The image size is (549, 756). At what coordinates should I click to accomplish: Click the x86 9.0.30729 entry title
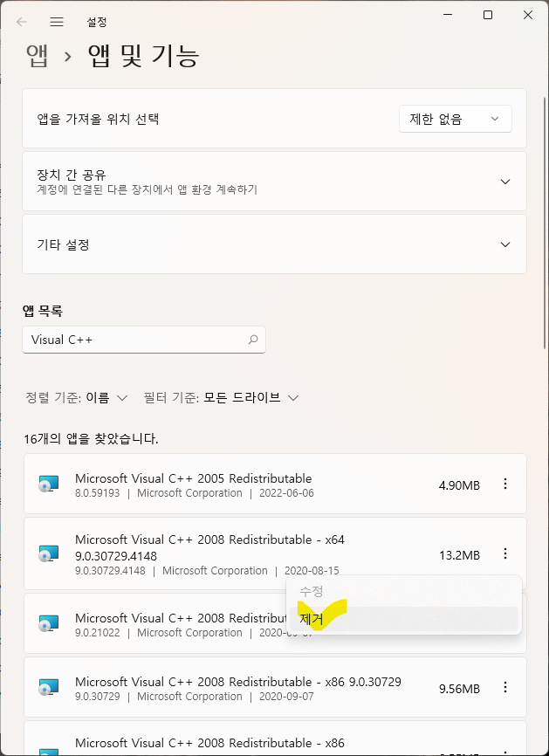click(238, 682)
